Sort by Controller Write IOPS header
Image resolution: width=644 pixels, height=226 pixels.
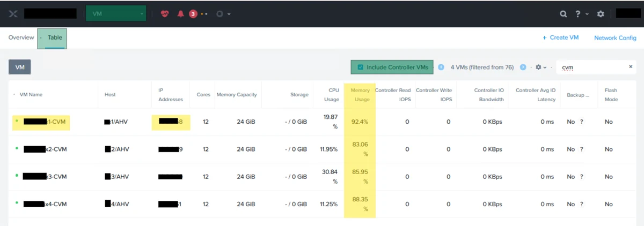434,95
